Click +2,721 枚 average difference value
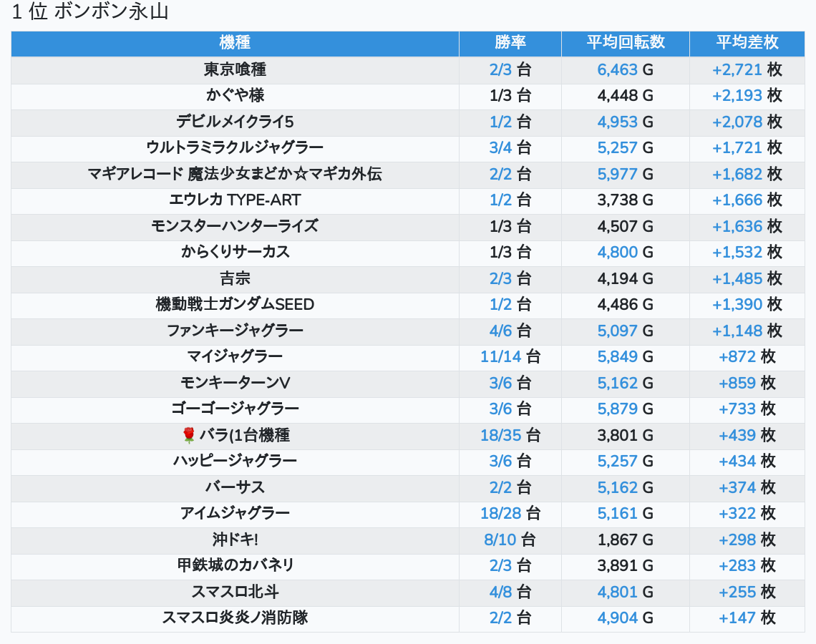Screen dimensions: 816x644 pyautogui.click(x=747, y=69)
